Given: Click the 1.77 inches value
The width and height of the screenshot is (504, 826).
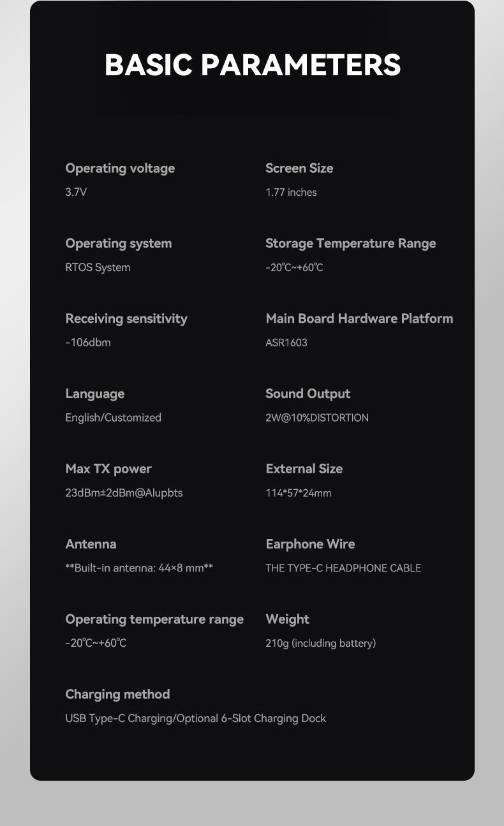Looking at the screenshot, I should 291,192.
